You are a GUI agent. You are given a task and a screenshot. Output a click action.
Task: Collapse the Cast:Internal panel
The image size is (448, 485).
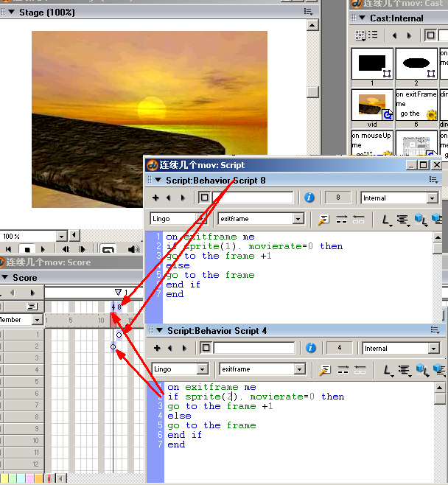point(362,18)
